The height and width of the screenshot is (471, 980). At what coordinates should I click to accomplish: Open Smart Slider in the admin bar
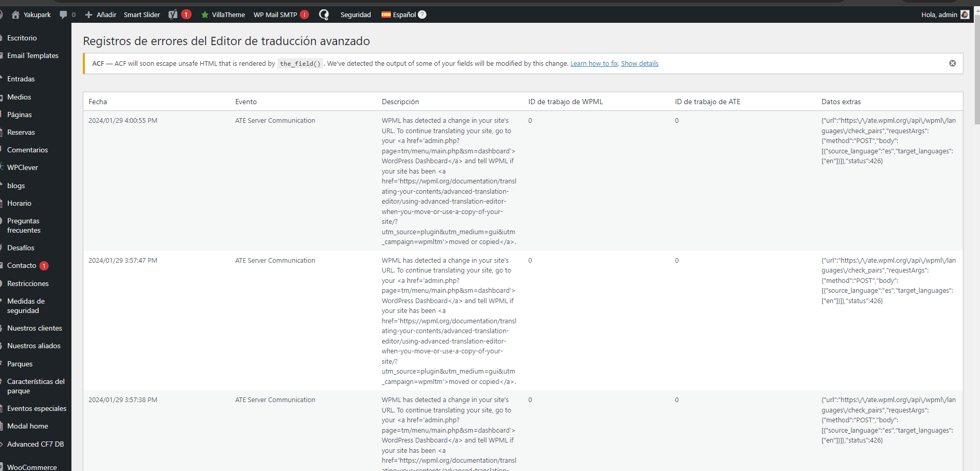pos(142,15)
